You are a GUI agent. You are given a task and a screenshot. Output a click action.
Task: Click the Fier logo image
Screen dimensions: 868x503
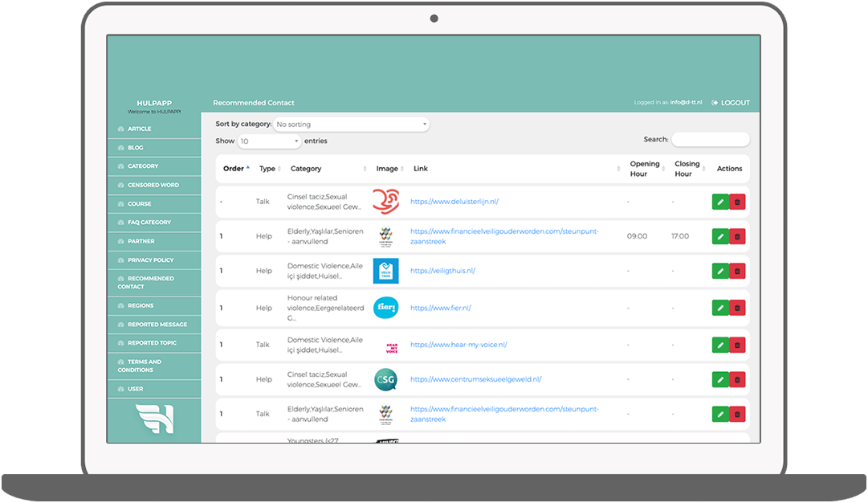386,308
